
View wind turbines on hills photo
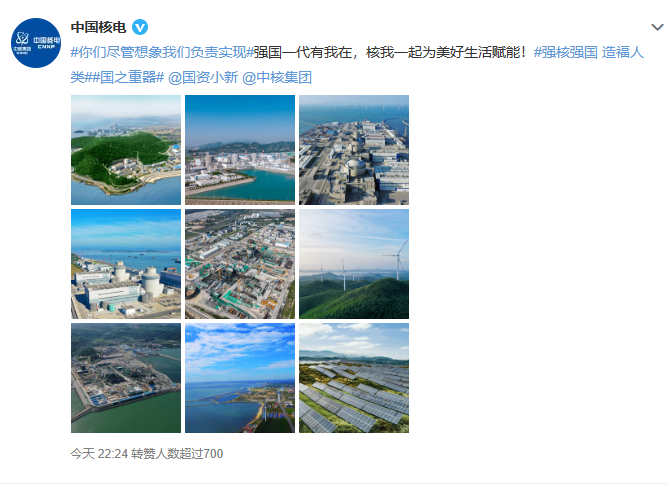[354, 264]
